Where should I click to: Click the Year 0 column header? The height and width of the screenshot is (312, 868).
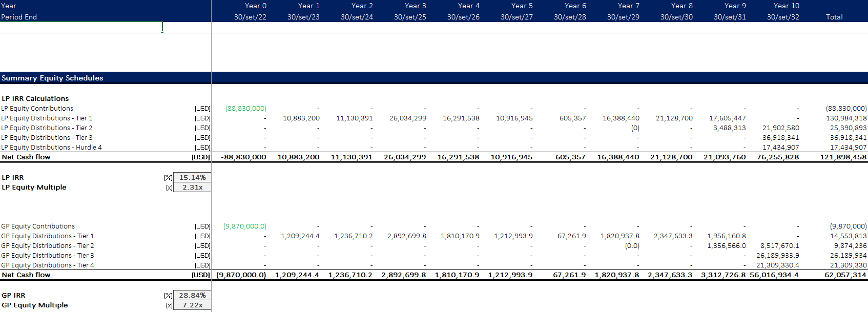coord(255,6)
